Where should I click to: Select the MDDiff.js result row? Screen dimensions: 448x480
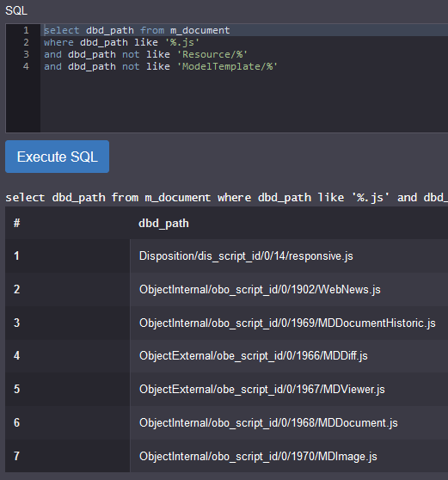point(226,356)
